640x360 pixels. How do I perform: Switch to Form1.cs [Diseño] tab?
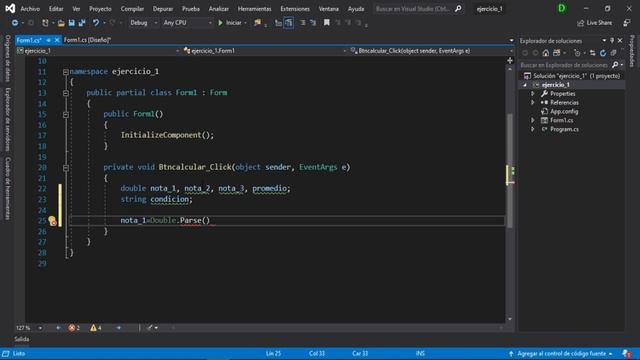coord(87,40)
